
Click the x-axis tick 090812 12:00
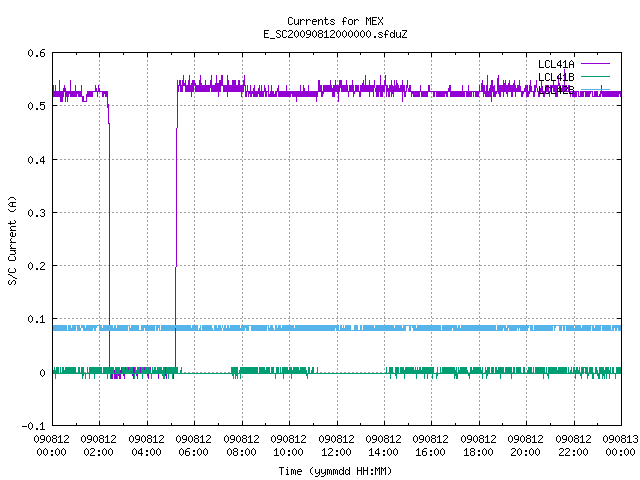click(336, 446)
